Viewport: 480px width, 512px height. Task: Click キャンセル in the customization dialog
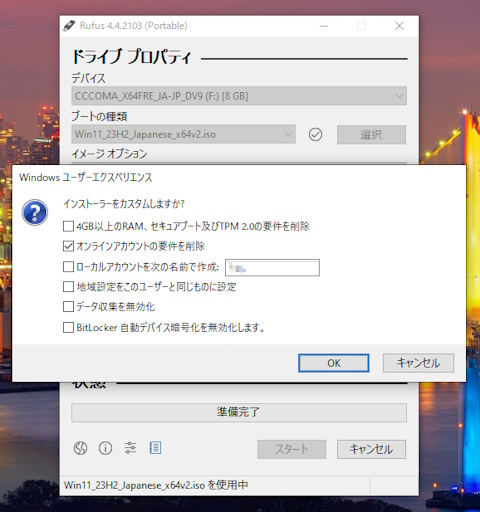[418, 363]
